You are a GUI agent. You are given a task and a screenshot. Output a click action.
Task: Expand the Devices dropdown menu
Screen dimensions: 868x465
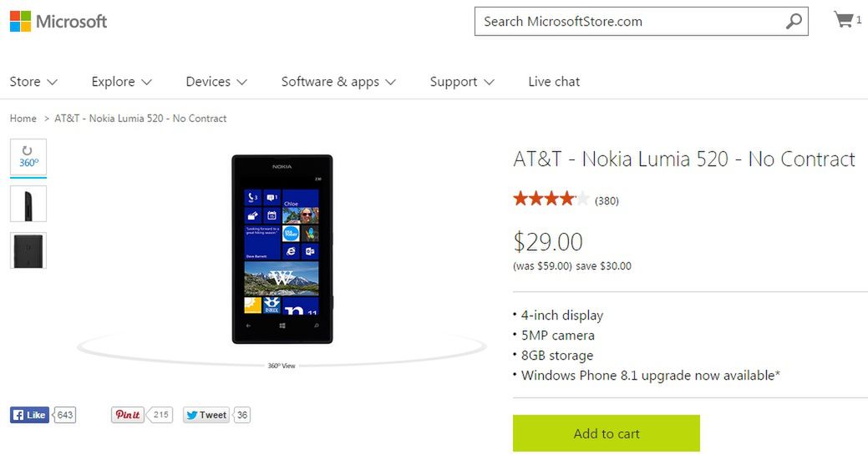click(x=216, y=82)
